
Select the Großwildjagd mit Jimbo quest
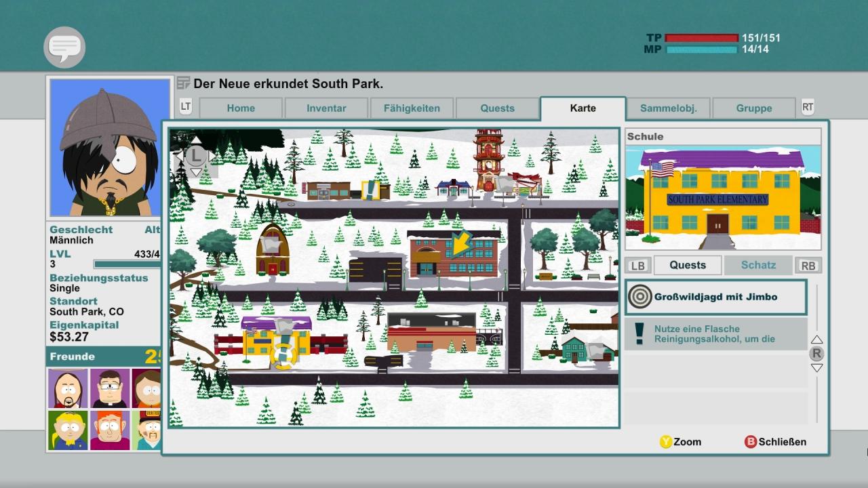click(x=716, y=297)
